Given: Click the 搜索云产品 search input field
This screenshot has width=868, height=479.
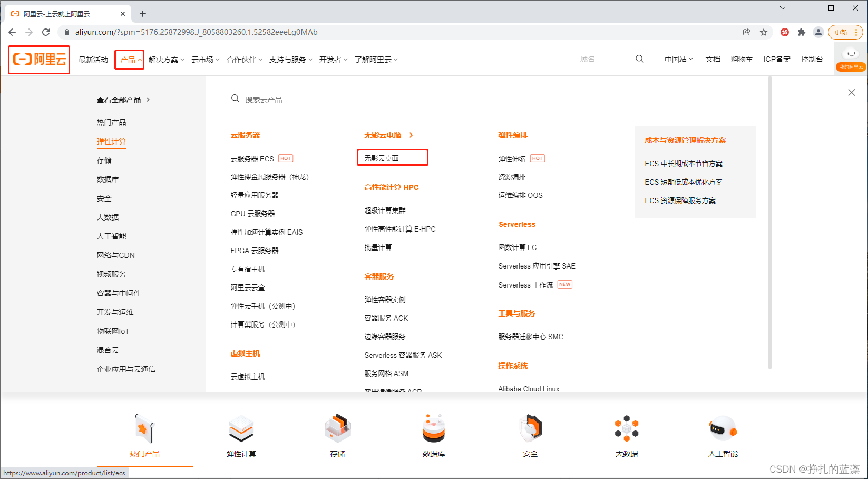Looking at the screenshot, I should coord(369,99).
